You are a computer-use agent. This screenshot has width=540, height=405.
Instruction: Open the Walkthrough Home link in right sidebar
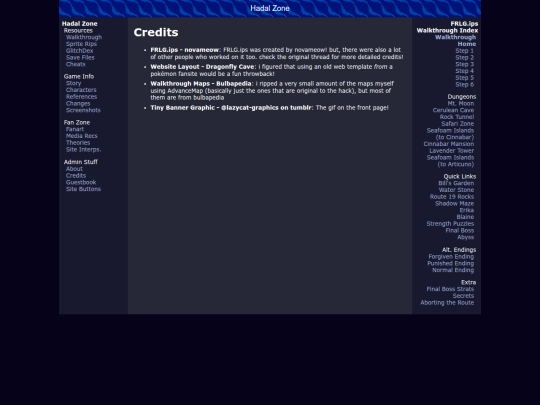click(x=455, y=41)
